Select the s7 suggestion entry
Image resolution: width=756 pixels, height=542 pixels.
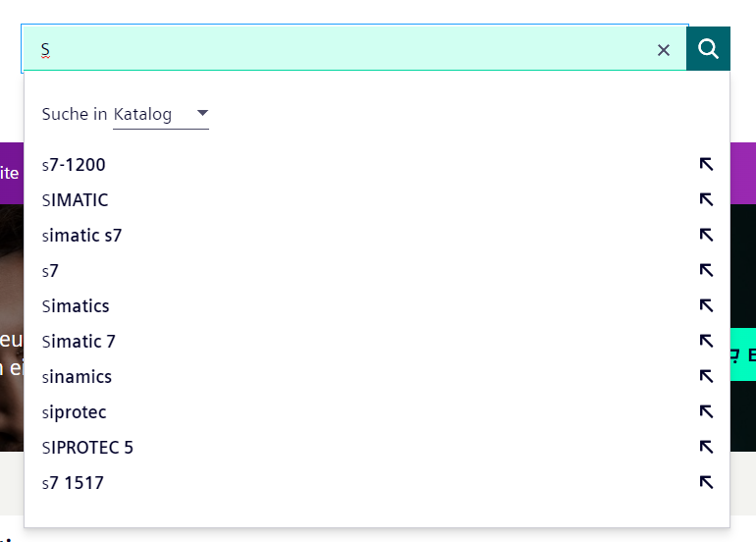tap(51, 271)
